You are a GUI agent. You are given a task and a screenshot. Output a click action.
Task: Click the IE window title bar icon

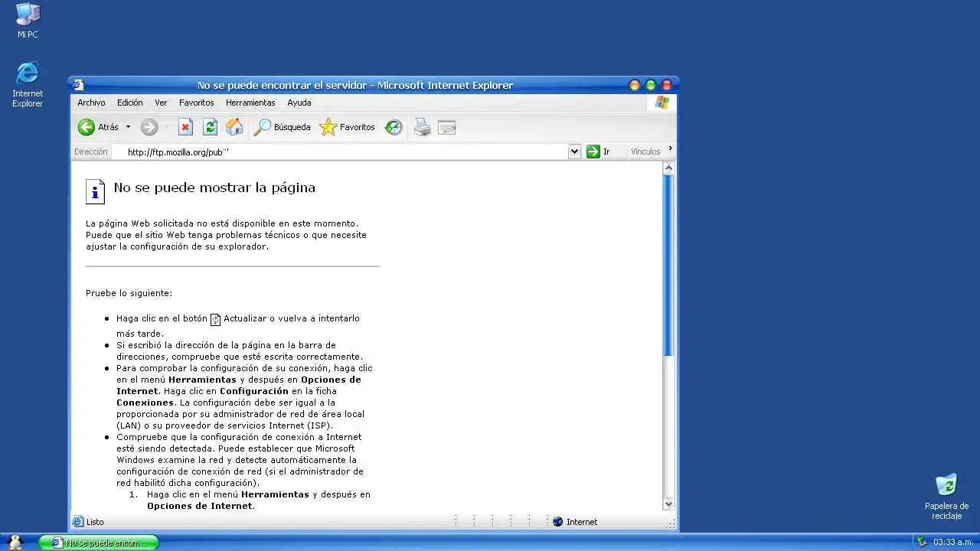coord(78,85)
